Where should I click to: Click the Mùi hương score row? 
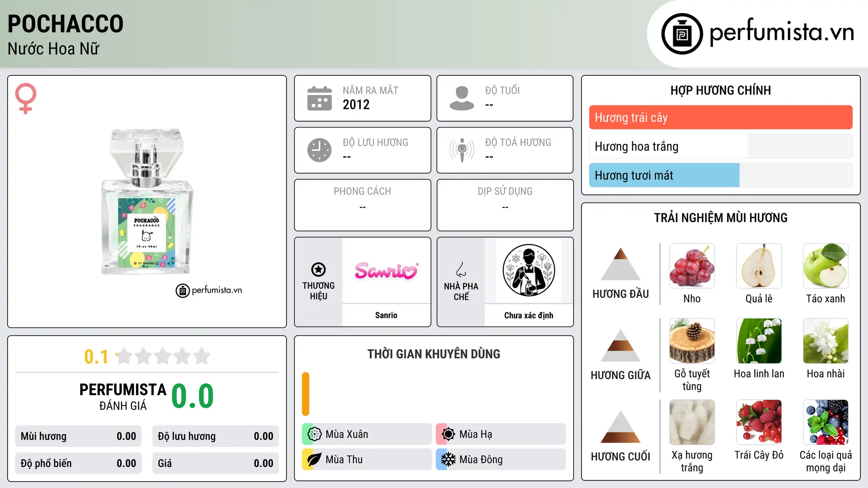point(78,436)
